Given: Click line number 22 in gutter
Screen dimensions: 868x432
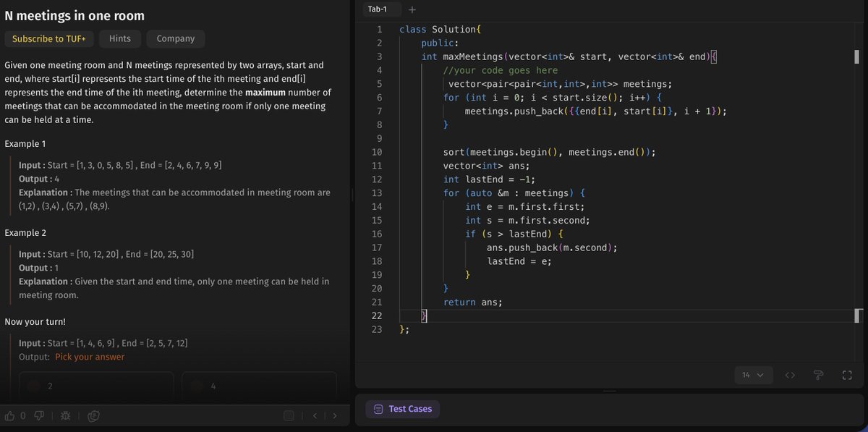Looking at the screenshot, I should coord(375,316).
